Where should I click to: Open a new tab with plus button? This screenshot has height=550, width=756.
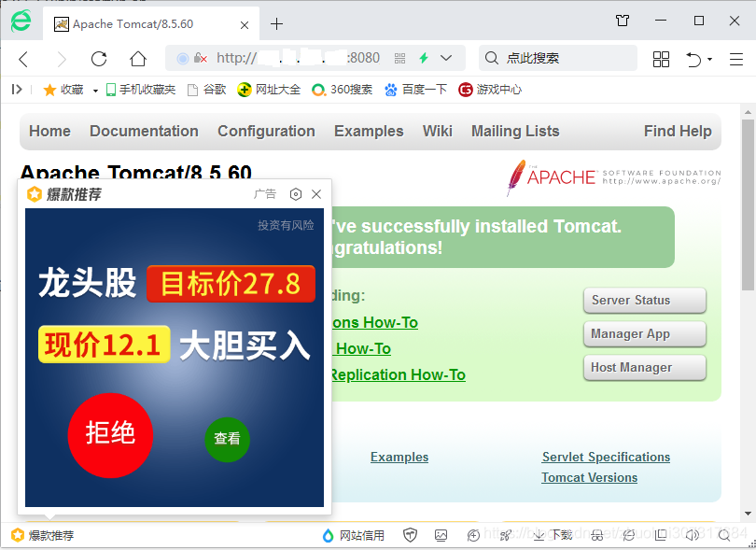point(276,23)
